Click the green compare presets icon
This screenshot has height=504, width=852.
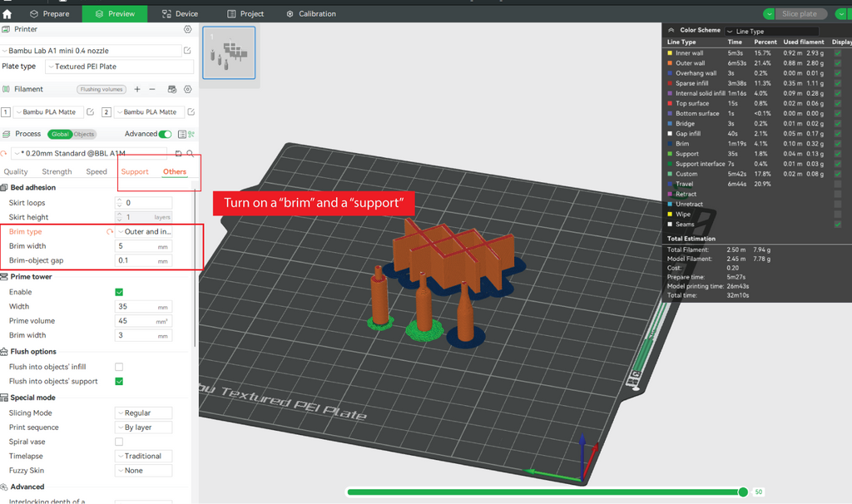191,134
